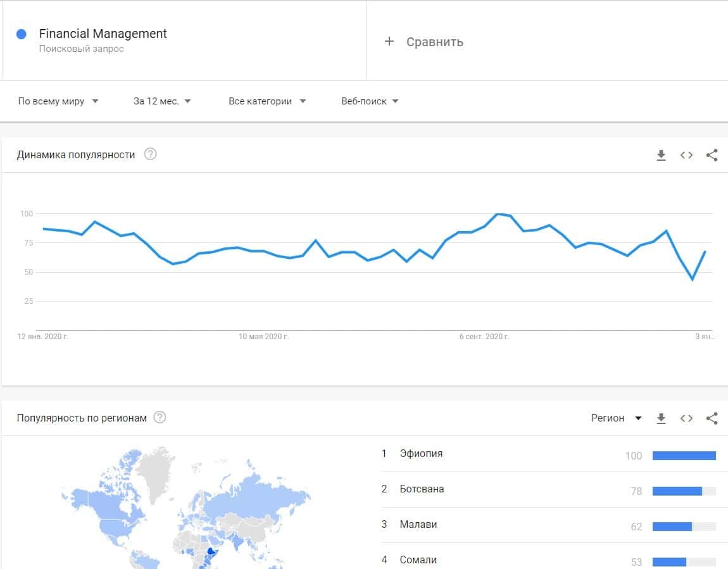This screenshot has width=728, height=569.
Task: Download the regional popularity data
Action: [x=661, y=418]
